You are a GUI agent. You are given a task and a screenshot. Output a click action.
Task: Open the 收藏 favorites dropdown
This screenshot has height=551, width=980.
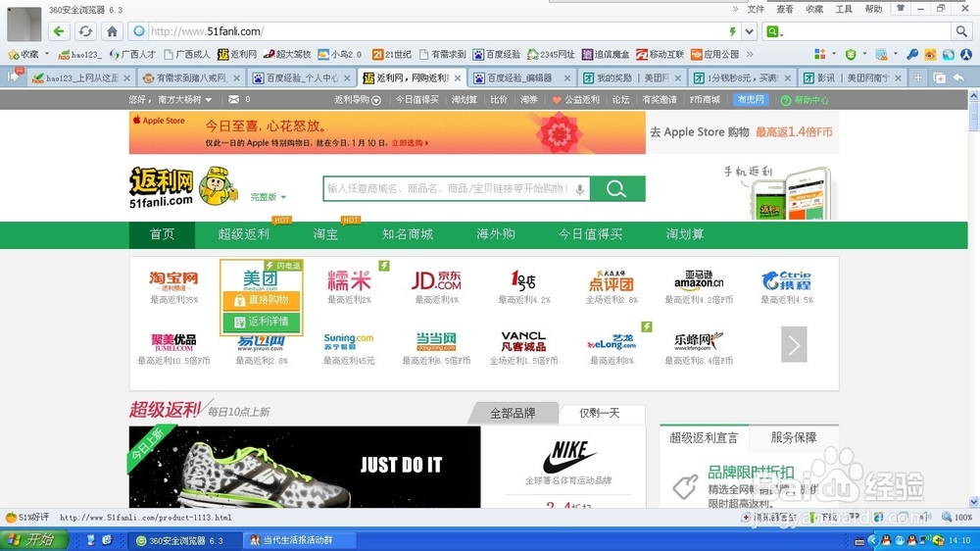pyautogui.click(x=28, y=54)
